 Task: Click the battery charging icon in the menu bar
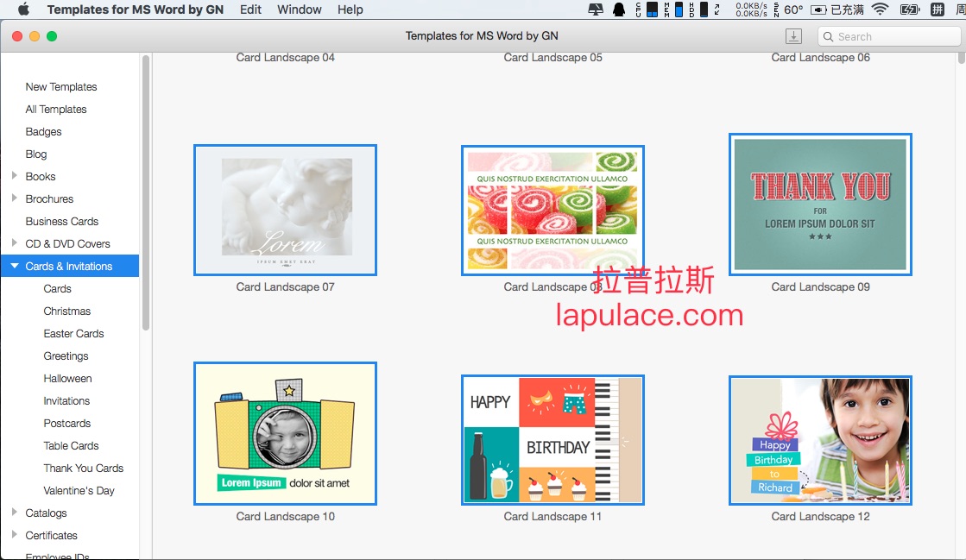coord(909,9)
